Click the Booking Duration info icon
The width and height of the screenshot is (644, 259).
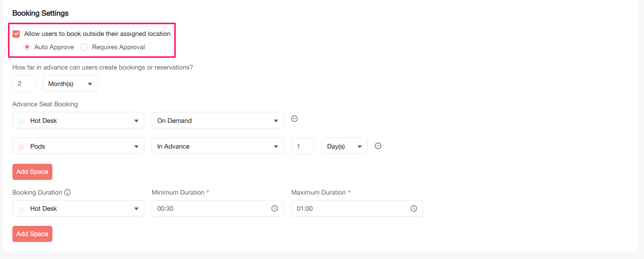(68, 192)
